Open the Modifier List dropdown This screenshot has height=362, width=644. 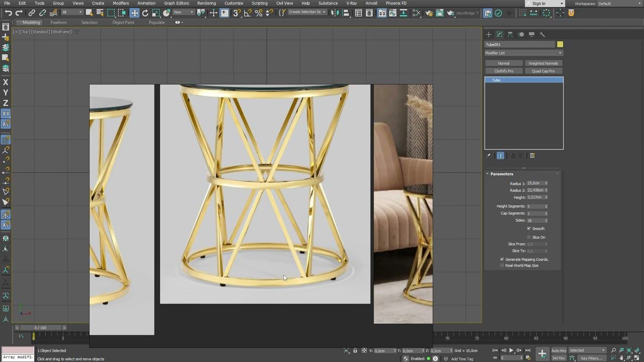tap(523, 53)
